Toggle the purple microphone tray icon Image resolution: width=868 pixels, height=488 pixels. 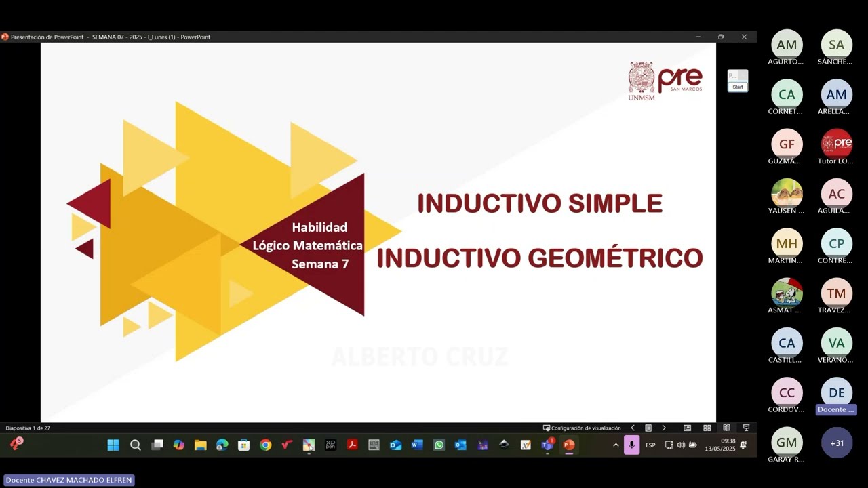click(631, 445)
